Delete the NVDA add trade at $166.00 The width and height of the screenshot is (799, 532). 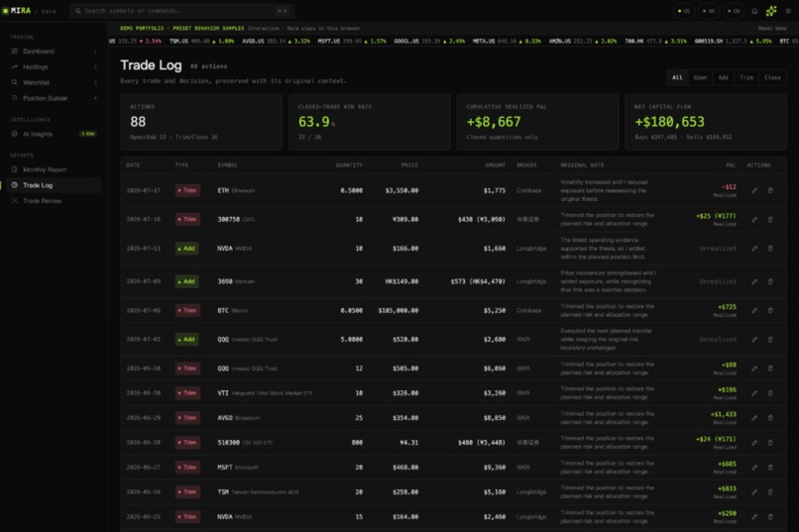[x=770, y=249]
